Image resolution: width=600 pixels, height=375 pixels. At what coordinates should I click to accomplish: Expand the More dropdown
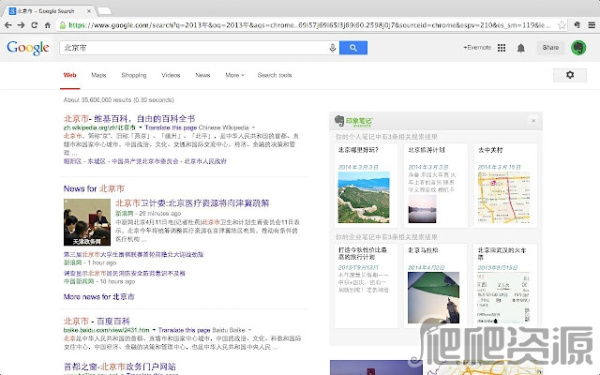pos(235,75)
